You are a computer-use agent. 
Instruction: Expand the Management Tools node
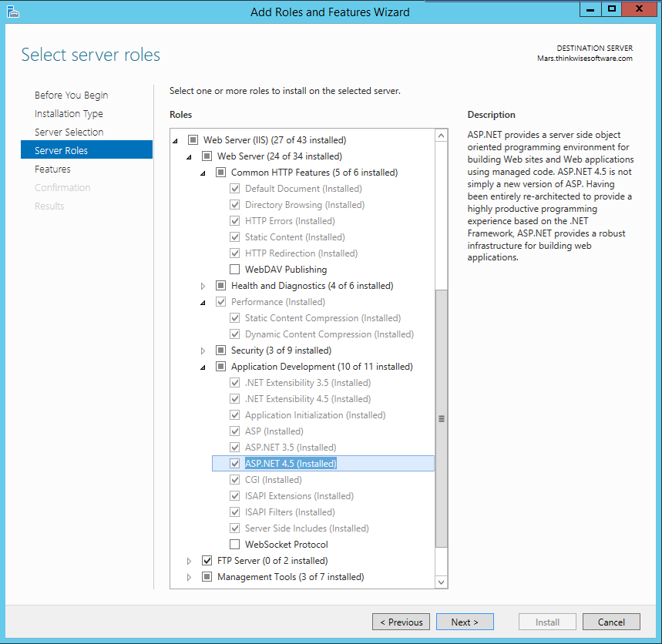tap(190, 577)
